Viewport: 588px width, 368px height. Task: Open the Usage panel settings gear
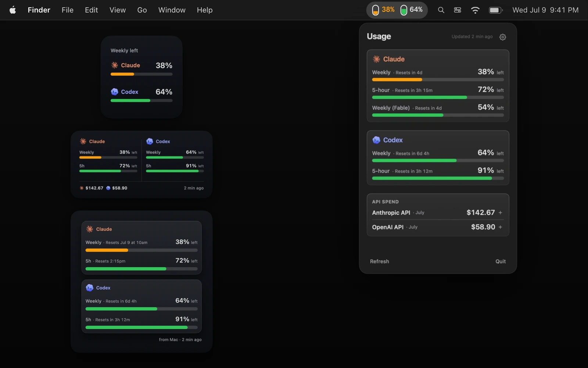(x=503, y=37)
